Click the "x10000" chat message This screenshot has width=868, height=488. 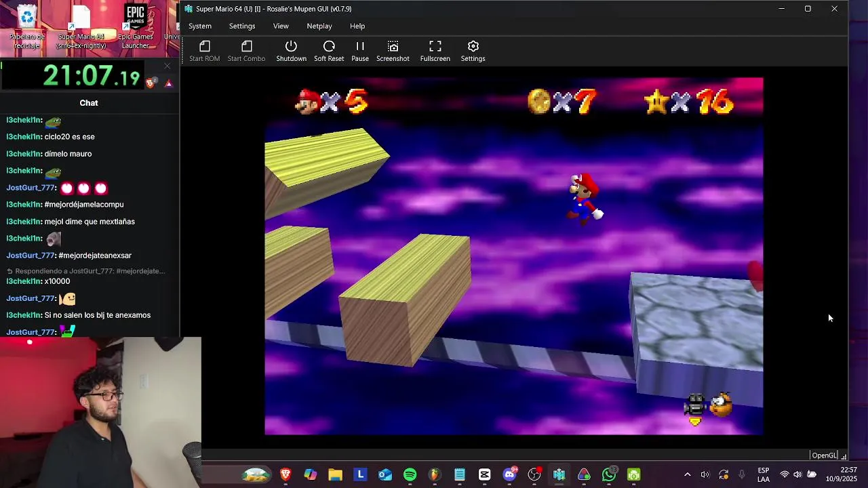point(57,281)
